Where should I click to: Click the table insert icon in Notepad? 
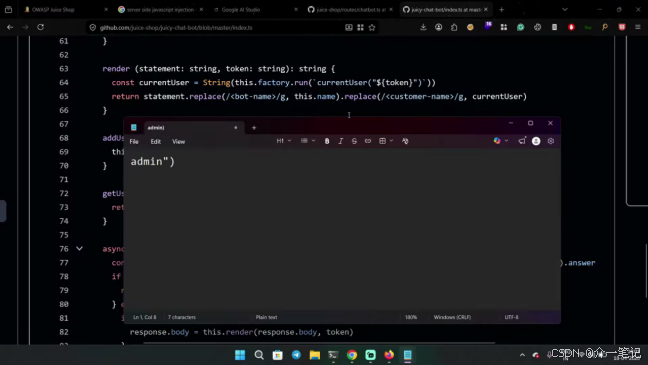tap(382, 141)
